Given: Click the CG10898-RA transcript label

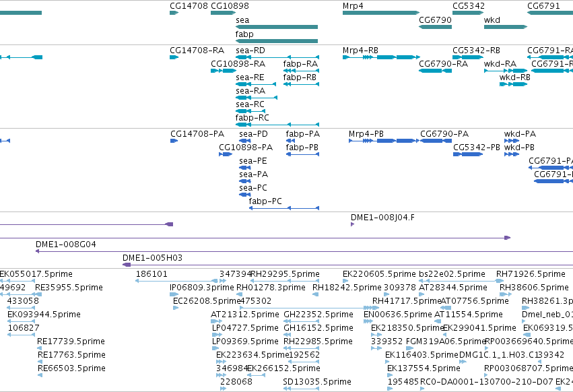Looking at the screenshot, I should 238,64.
